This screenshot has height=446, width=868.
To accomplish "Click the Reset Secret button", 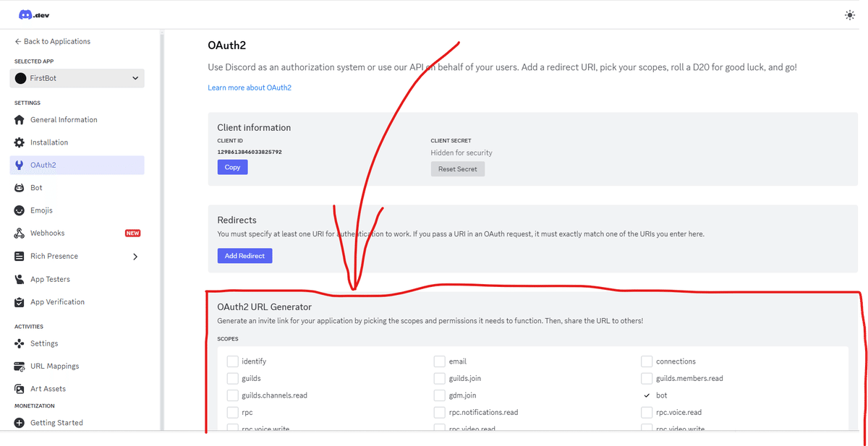I will pyautogui.click(x=458, y=169).
